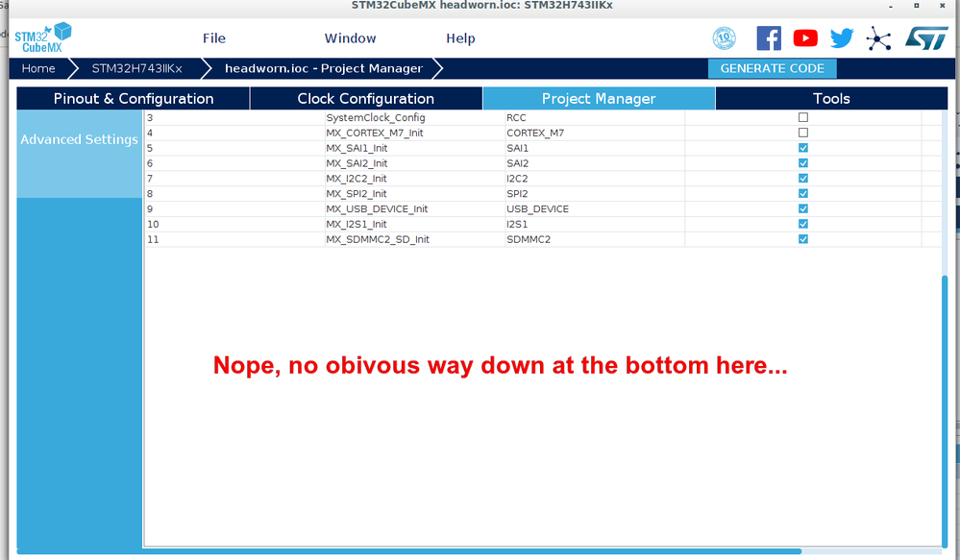Viewport: 960px width, 560px height.
Task: Select the Project Manager tab
Action: (x=599, y=99)
